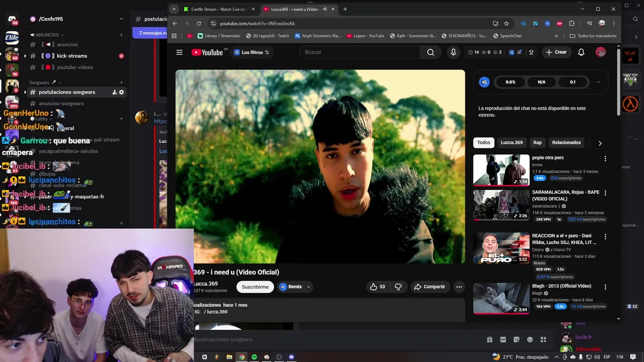Open Lopon - YouTube bookmark
This screenshot has height=362, width=644.
365,36
